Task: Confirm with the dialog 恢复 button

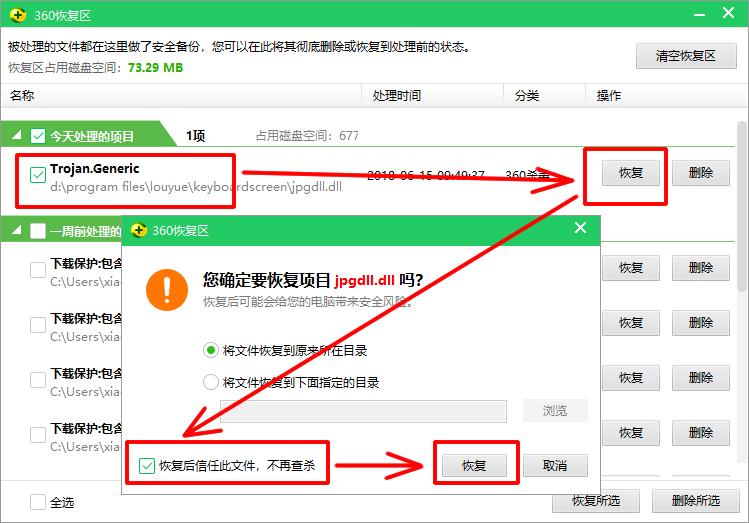Action: [474, 465]
